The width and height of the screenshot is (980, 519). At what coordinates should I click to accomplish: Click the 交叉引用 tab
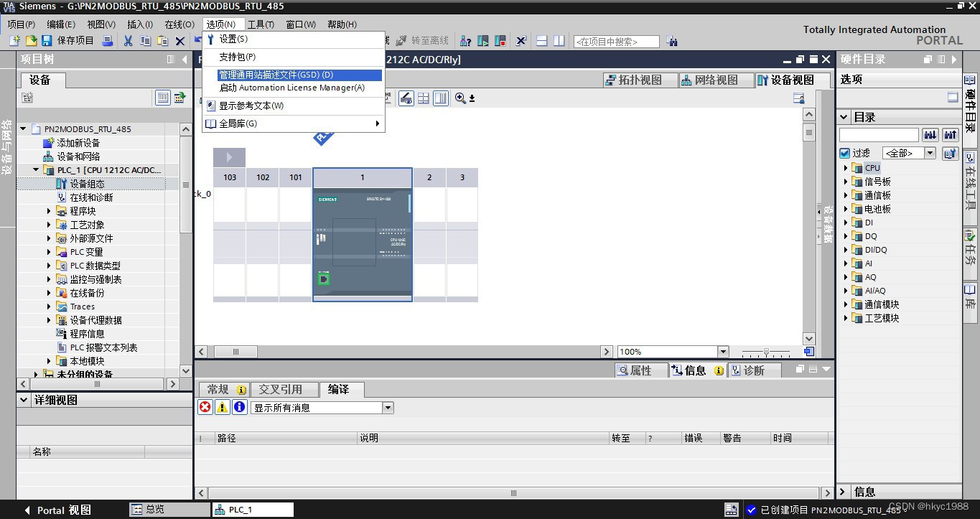tap(284, 389)
